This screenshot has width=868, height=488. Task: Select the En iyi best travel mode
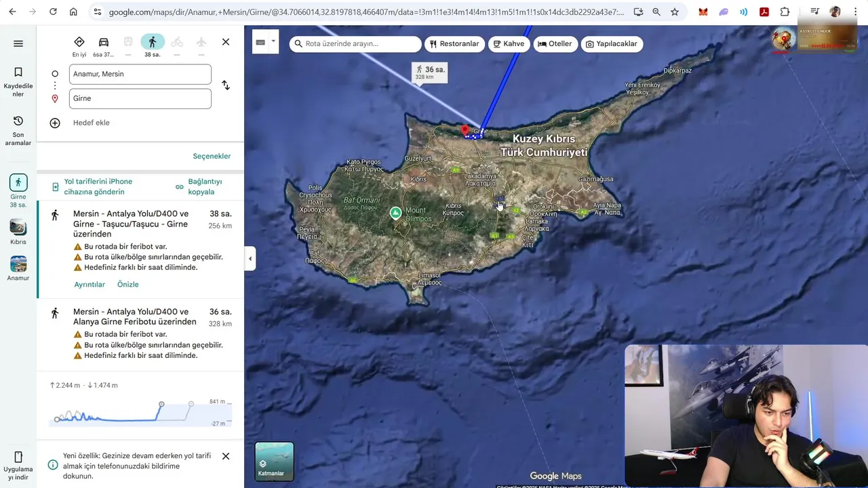[x=79, y=46]
